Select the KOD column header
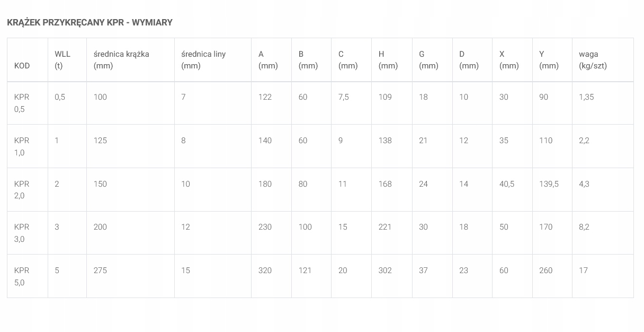 22,66
